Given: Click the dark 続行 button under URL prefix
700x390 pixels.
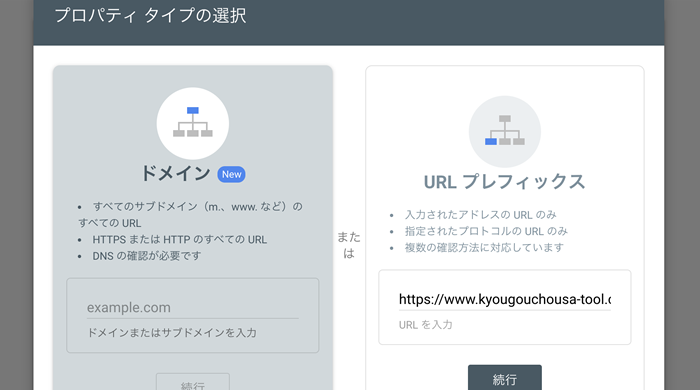Looking at the screenshot, I should tap(505, 378).
